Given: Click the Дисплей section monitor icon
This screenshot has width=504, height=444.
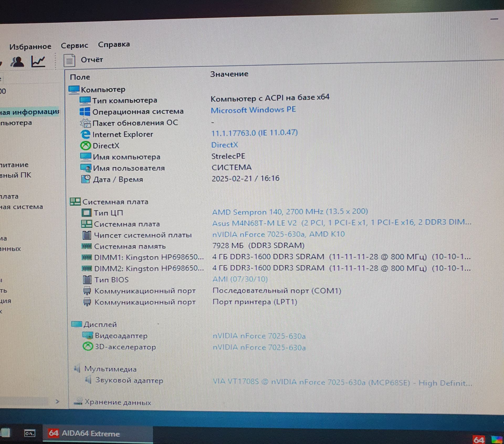Looking at the screenshot, I should [77, 324].
